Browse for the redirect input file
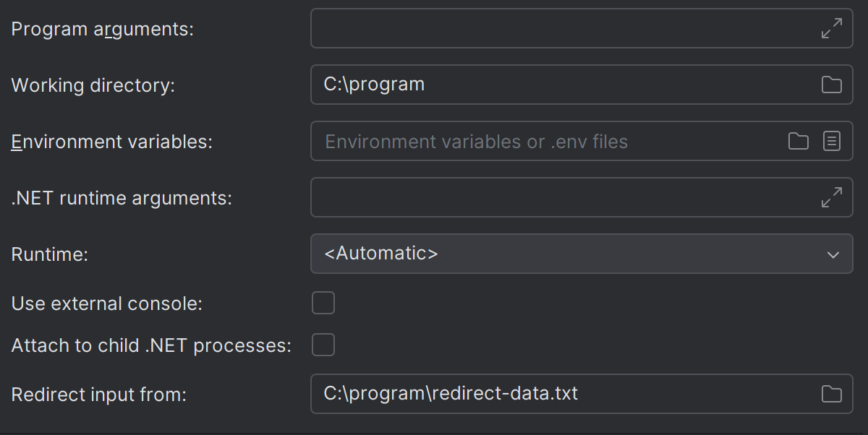This screenshot has height=435, width=868. (x=832, y=394)
